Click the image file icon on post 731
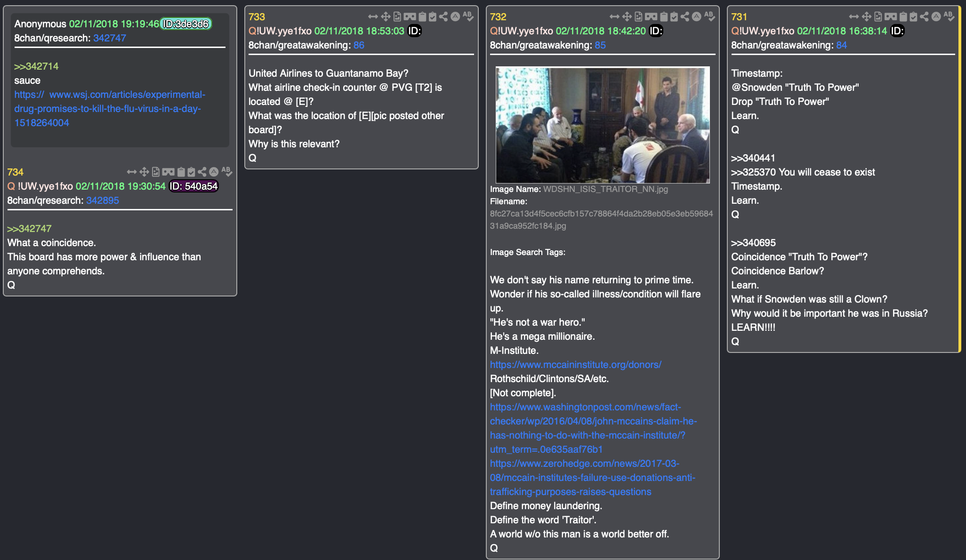Screen dimensions: 966x560 coord(878,17)
